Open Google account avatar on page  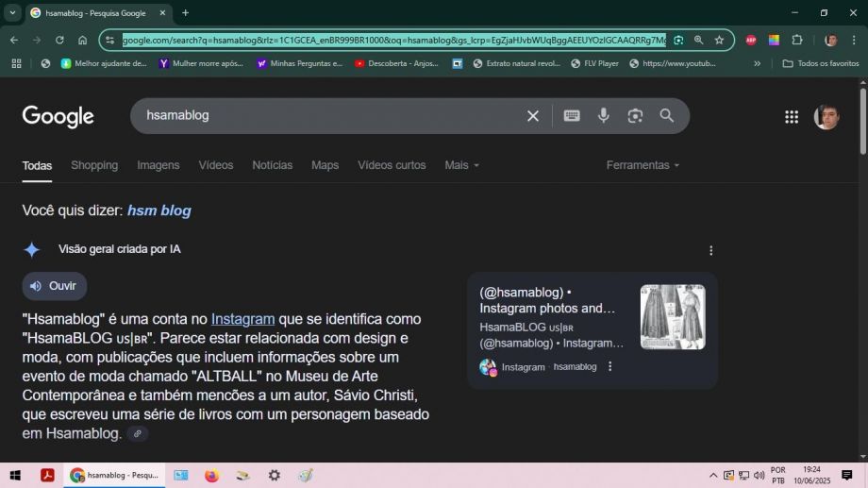pos(826,116)
